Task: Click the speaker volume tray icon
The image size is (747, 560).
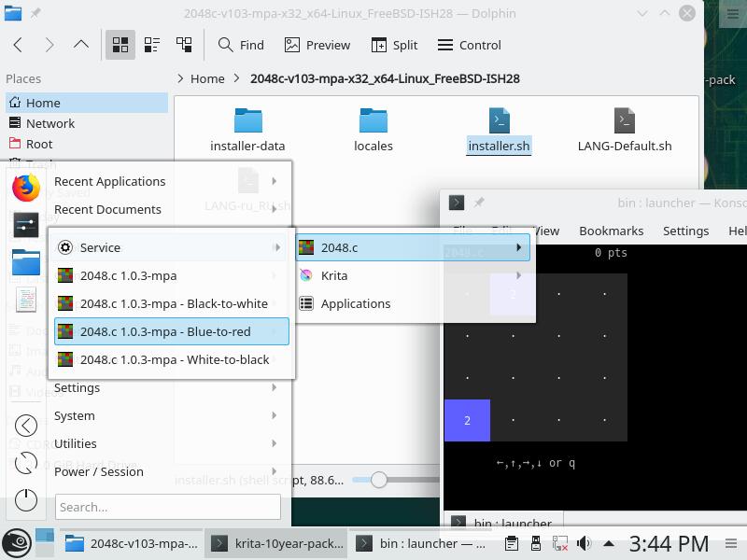Action: 585,543
